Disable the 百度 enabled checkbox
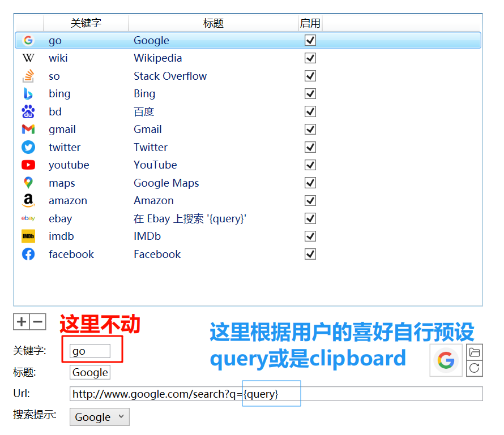This screenshot has height=435, width=504. [310, 111]
